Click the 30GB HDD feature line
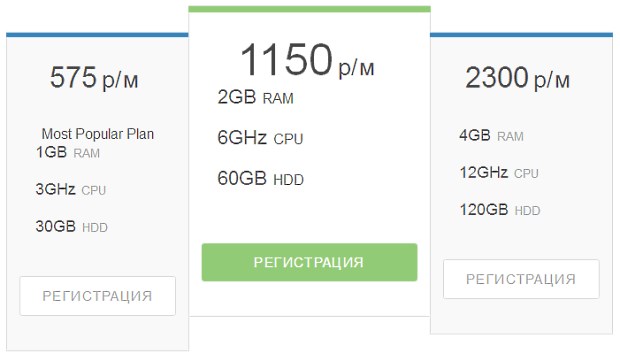The image size is (620, 361). pos(72,227)
